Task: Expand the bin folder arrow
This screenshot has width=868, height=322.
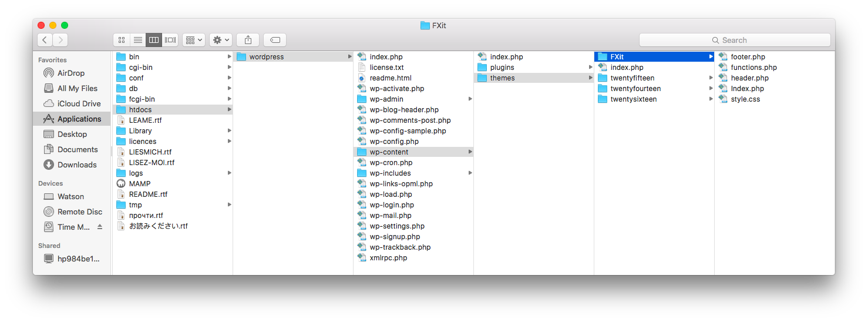Action: 230,57
